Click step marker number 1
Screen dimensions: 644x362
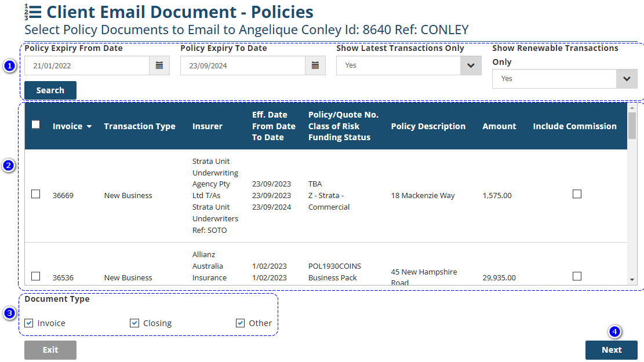click(x=9, y=65)
